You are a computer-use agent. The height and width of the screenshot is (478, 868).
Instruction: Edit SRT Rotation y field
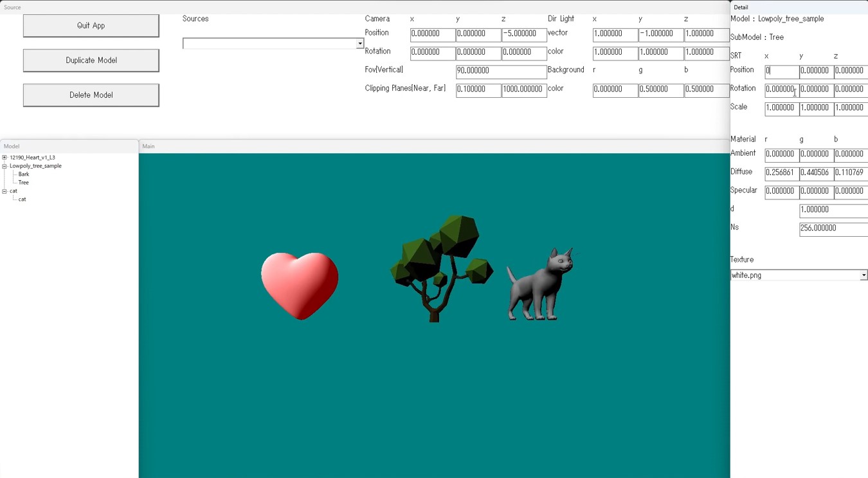click(x=817, y=90)
